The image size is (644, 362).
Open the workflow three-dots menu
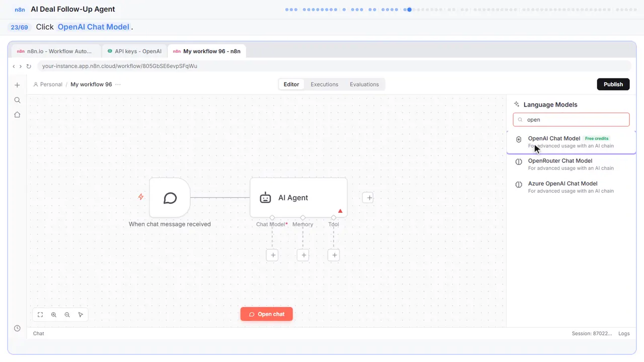[x=118, y=84]
